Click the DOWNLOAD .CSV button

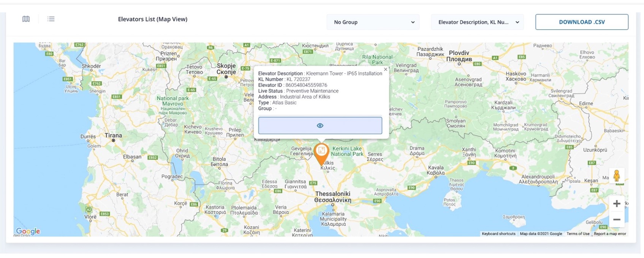(x=582, y=22)
